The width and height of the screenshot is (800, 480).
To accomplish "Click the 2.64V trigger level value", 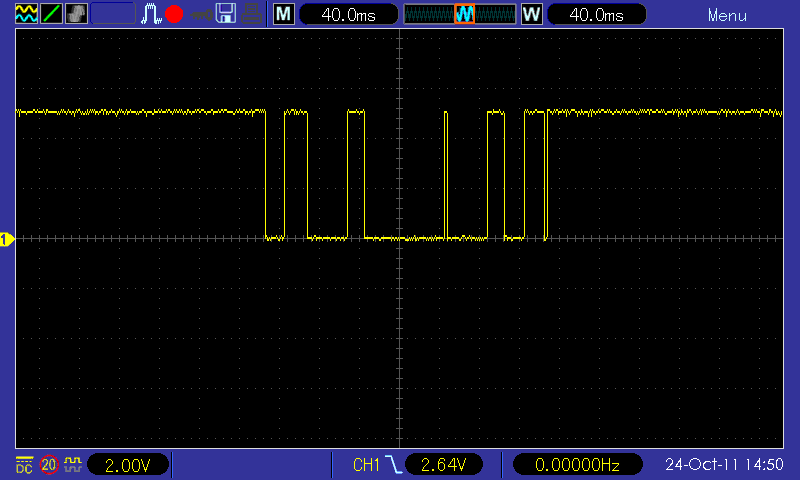I will point(443,465).
